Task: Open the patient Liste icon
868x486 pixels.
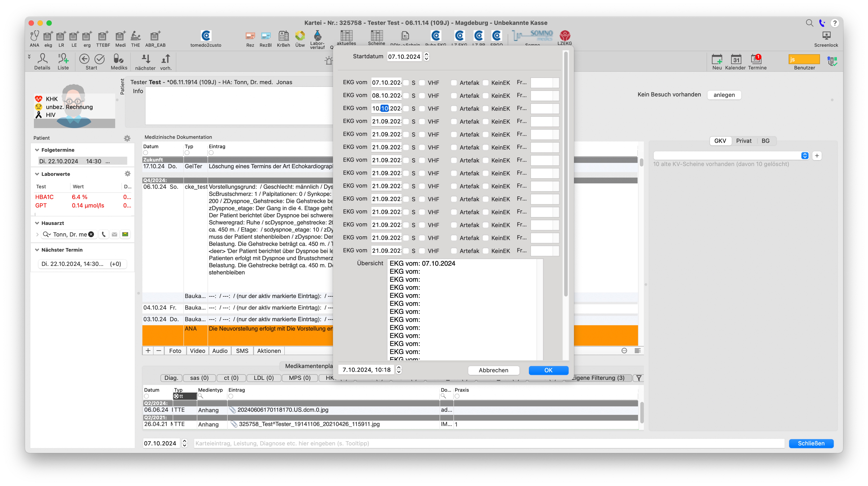Action: point(63,59)
